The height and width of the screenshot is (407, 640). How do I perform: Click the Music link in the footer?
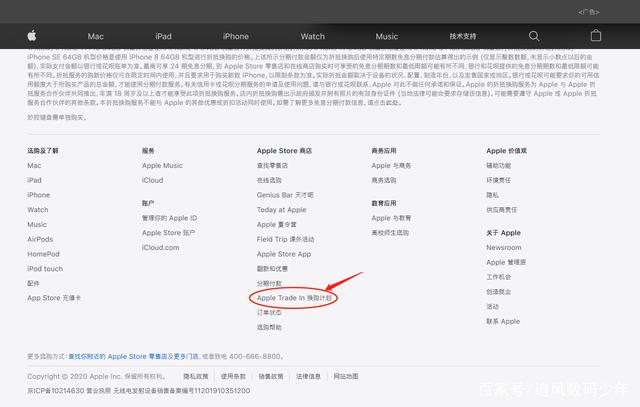[37, 224]
